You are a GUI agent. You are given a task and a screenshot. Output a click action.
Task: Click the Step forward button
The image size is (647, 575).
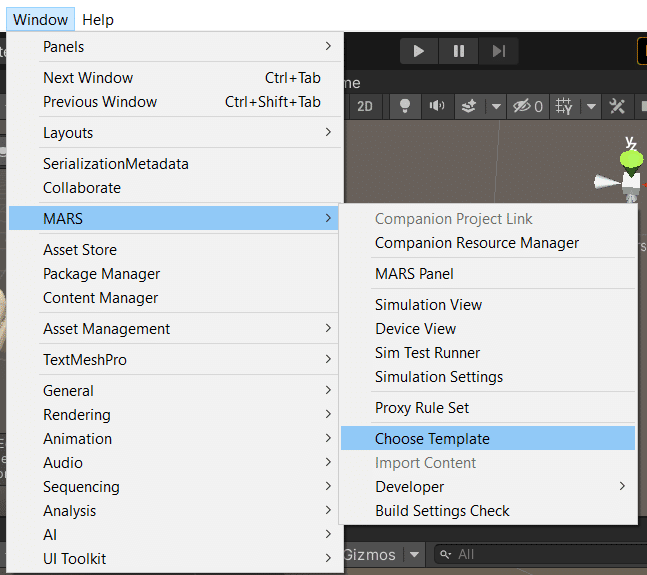(x=499, y=51)
